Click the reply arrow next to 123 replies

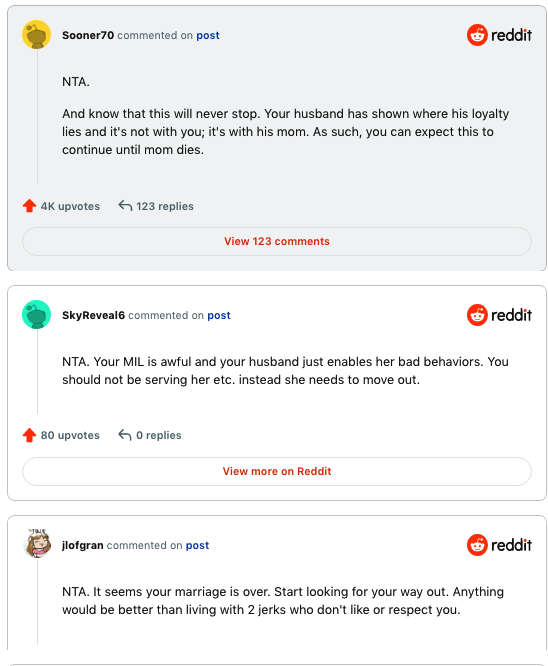125,206
